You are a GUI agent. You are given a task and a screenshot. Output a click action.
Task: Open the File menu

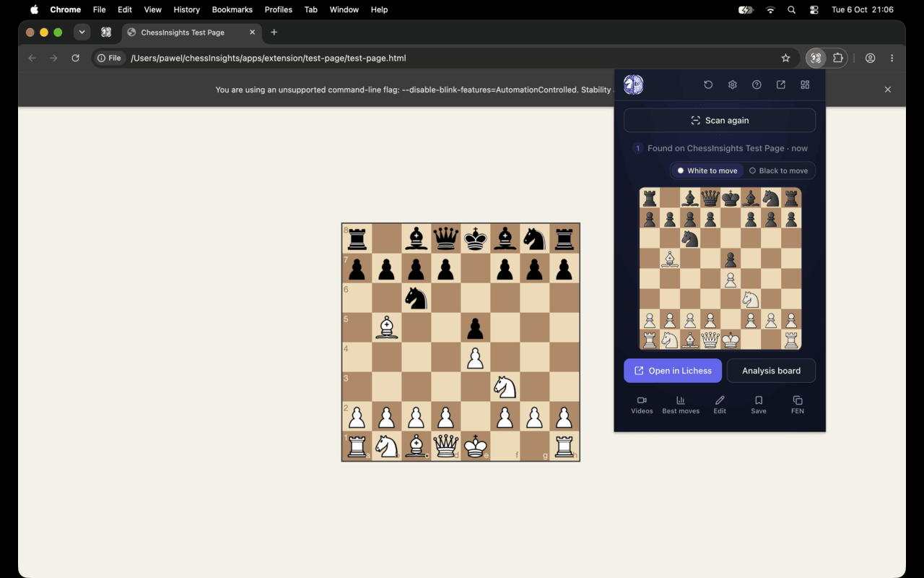click(100, 10)
